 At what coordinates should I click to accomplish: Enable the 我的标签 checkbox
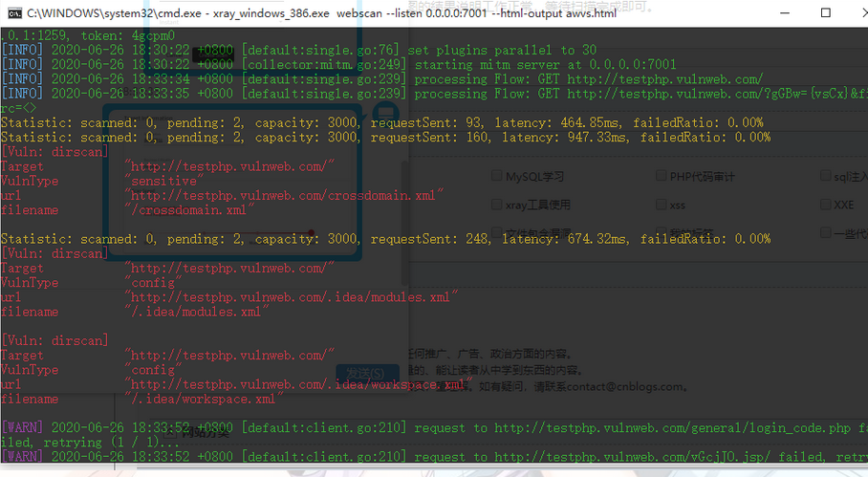click(x=661, y=232)
